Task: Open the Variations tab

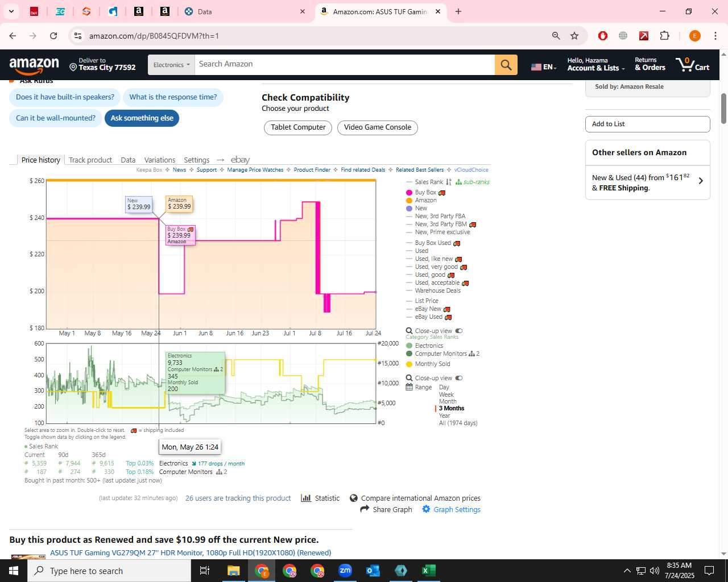Action: click(x=160, y=160)
